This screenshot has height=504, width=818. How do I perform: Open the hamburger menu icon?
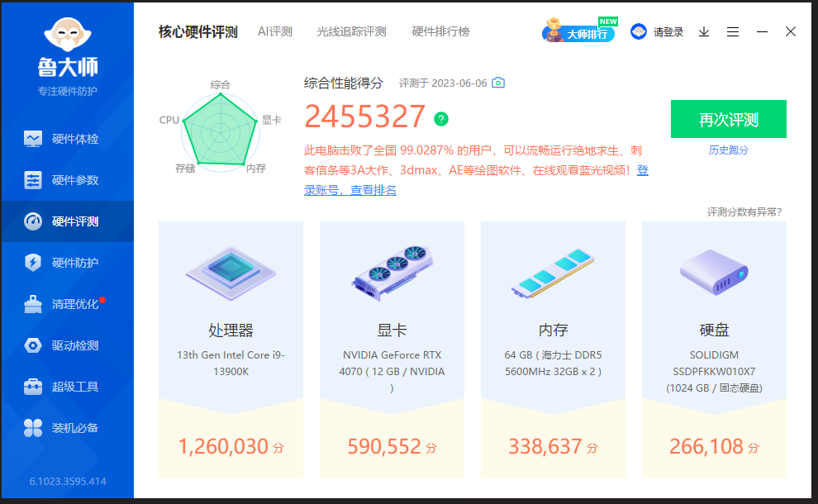(x=732, y=32)
